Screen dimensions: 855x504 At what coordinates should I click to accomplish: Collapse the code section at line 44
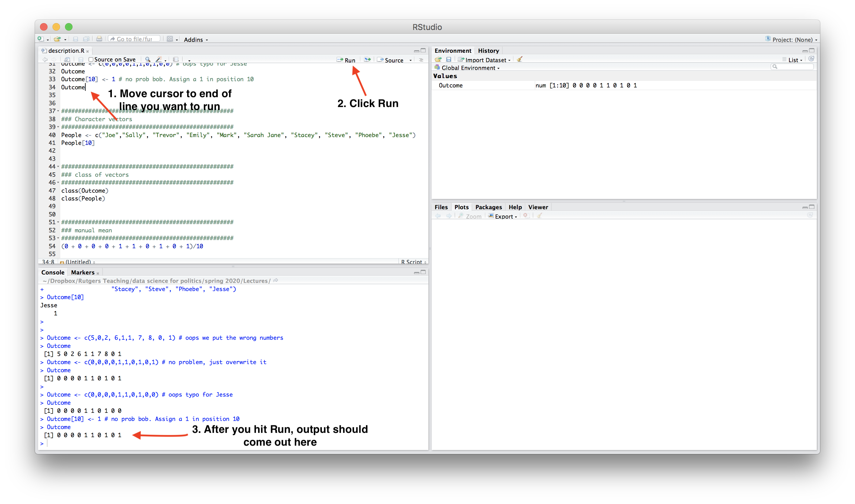(58, 167)
